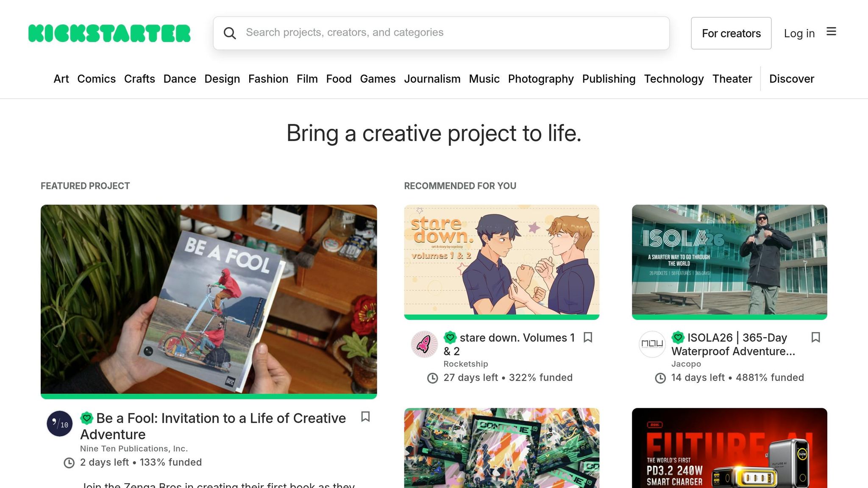Click the For creators button
868x488 pixels.
tap(731, 33)
